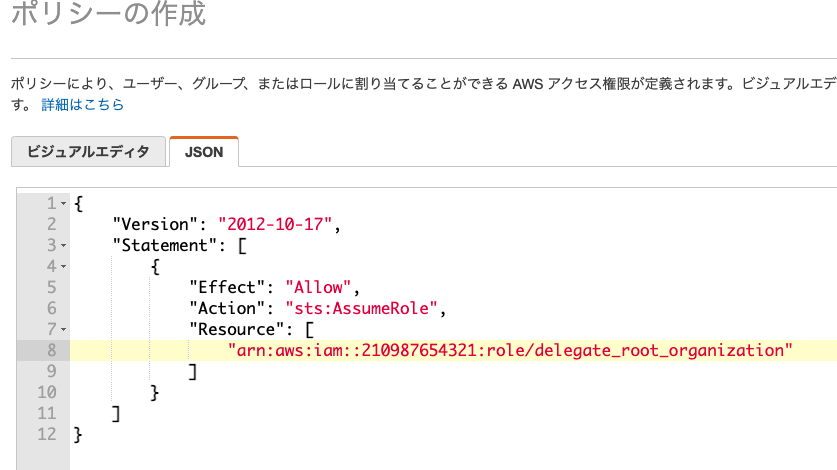Viewport: 837px width, 470px height.
Task: Click the ポリシーの作成 page heading
Action: [x=108, y=14]
